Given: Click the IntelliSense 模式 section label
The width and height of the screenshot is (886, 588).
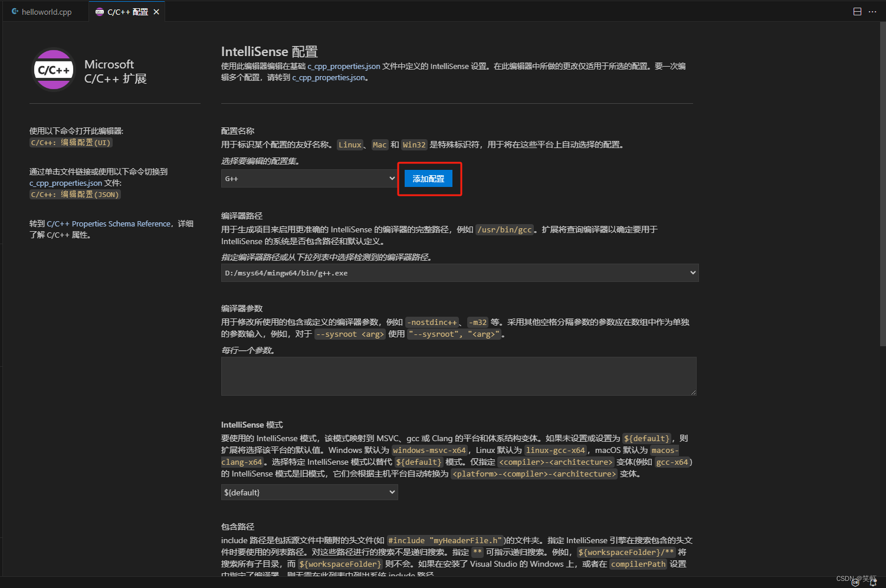Looking at the screenshot, I should tap(252, 425).
